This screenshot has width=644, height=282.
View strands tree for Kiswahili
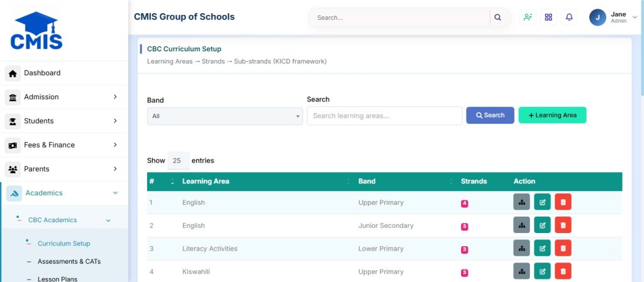pyautogui.click(x=521, y=271)
